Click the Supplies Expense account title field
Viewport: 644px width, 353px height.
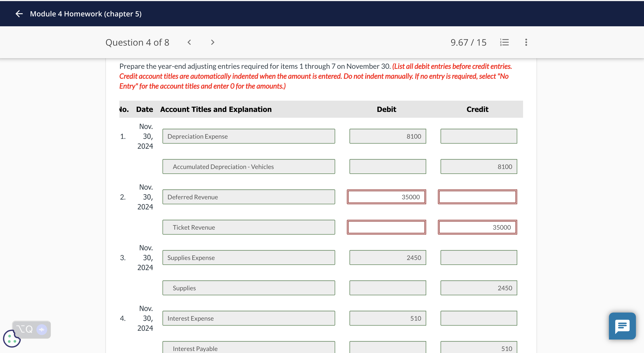[249, 258]
